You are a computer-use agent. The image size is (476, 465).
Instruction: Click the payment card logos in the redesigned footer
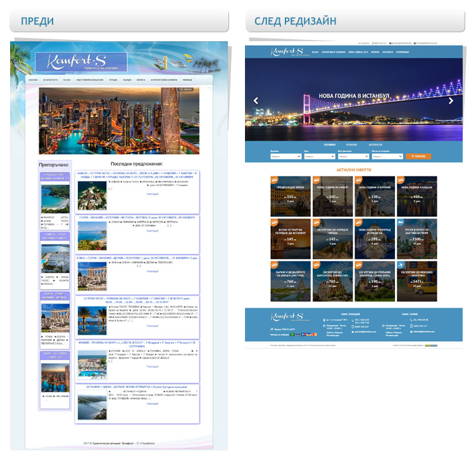(x=304, y=334)
